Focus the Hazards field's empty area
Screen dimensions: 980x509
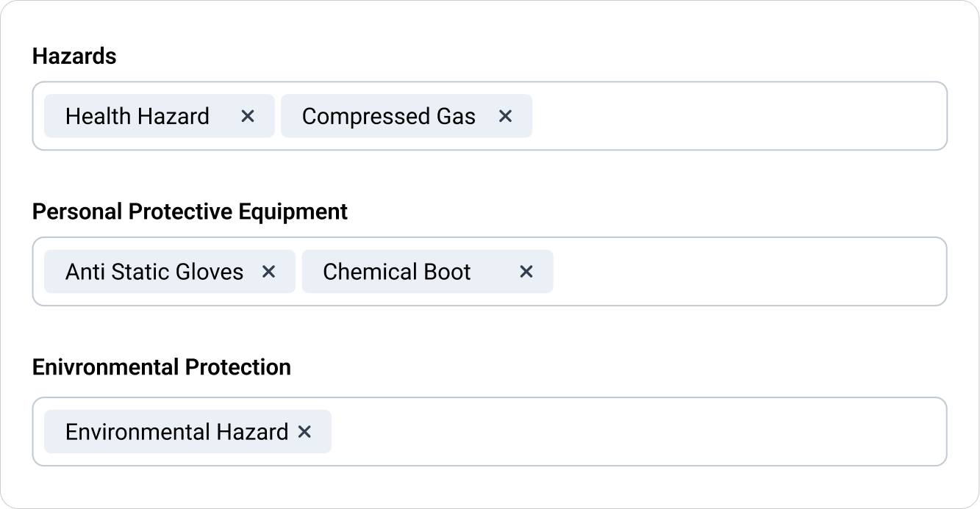click(735, 116)
